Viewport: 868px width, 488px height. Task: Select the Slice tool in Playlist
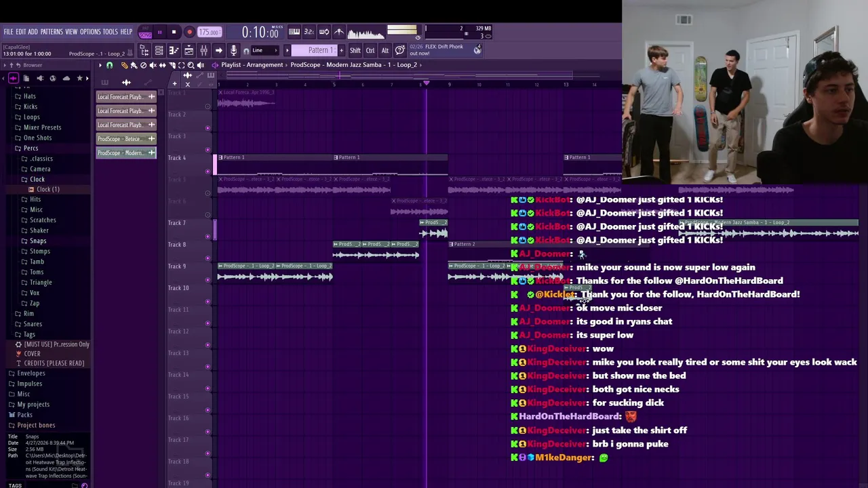click(172, 65)
